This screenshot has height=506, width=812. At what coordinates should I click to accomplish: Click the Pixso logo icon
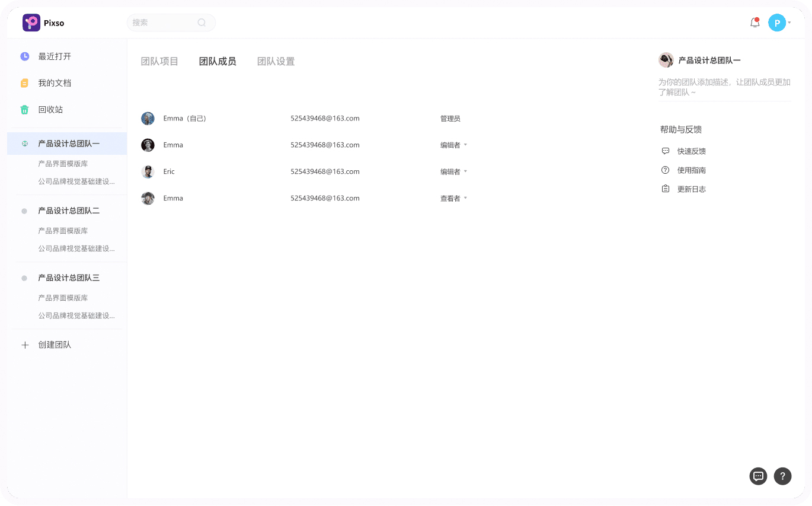[31, 23]
